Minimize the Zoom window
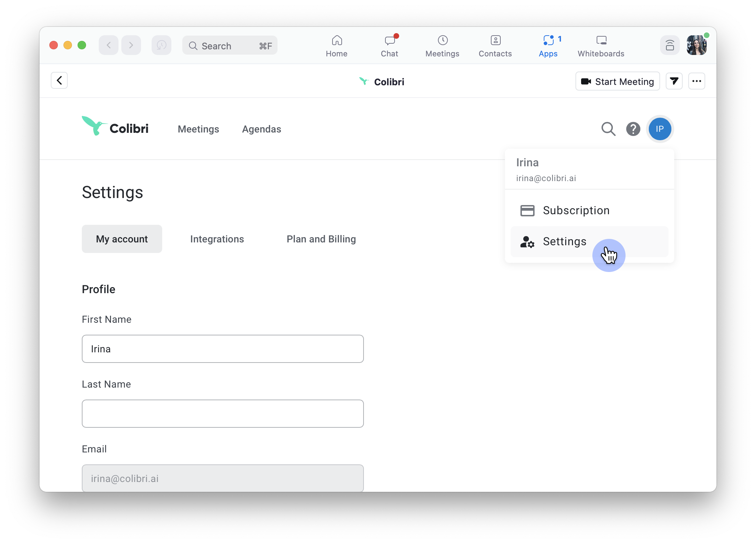 point(68,45)
